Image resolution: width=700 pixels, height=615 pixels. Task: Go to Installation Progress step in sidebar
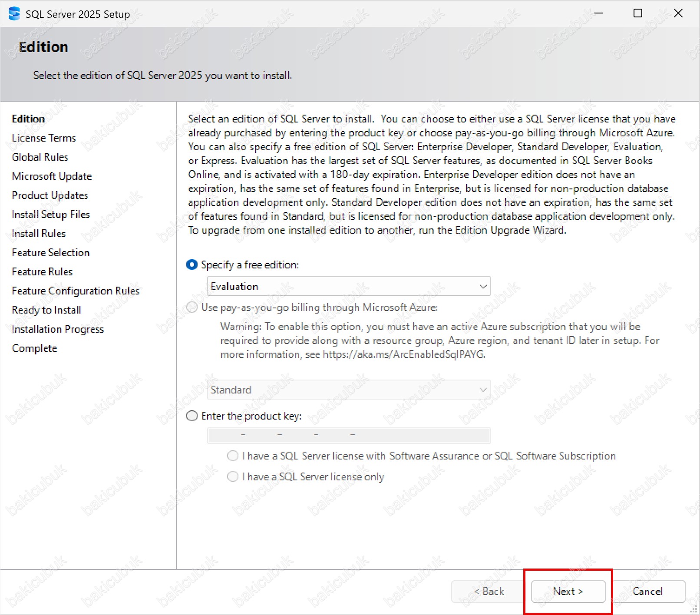58,329
